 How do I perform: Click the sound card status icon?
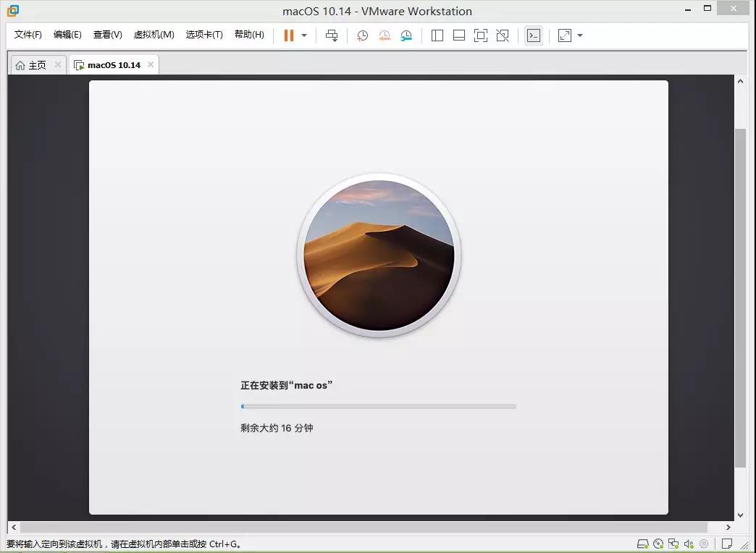(689, 544)
